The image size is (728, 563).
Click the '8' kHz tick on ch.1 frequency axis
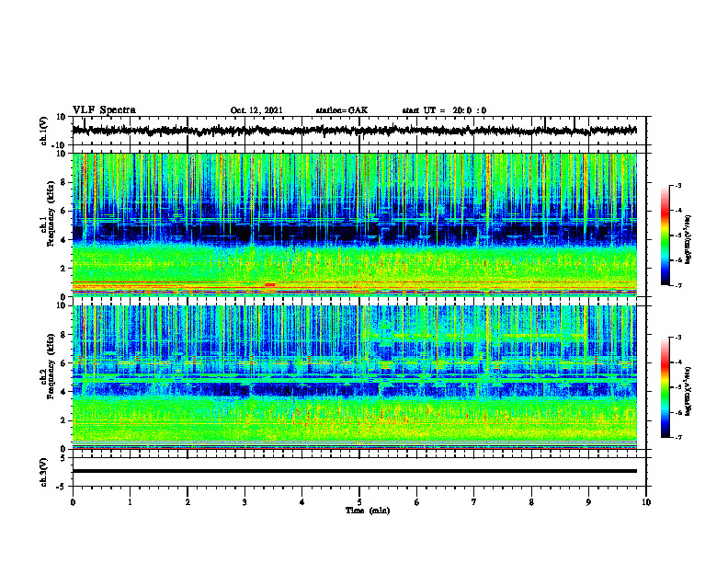pyautogui.click(x=64, y=182)
